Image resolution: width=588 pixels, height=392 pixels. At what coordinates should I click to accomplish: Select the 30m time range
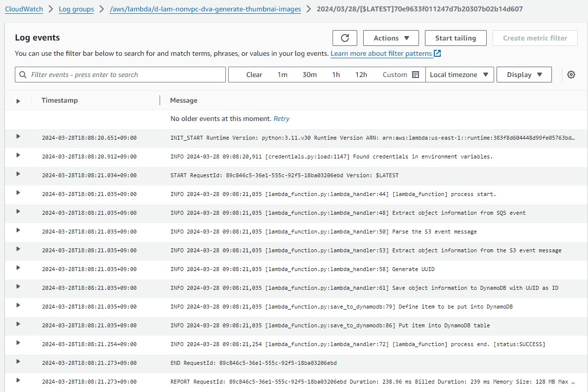coord(309,75)
